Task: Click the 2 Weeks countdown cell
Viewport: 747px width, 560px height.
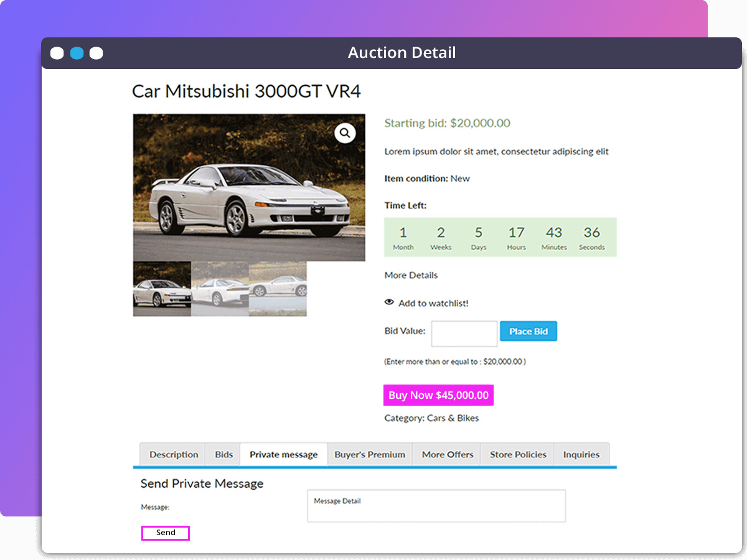Action: pos(441,238)
